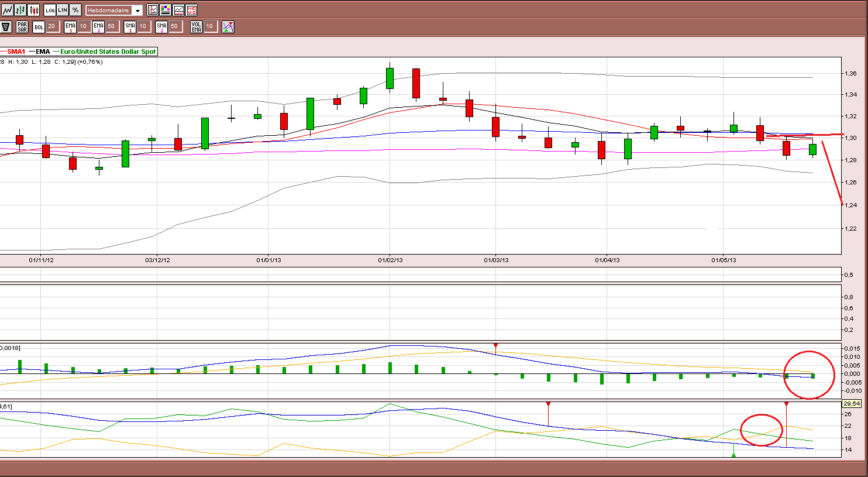
Task: Open the chart color settings icon
Action: coord(166,10)
